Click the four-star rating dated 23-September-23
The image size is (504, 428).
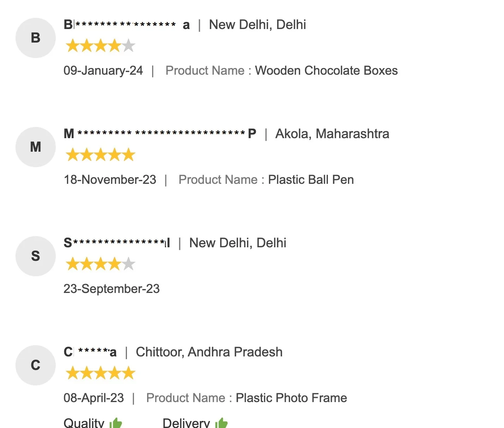click(100, 264)
